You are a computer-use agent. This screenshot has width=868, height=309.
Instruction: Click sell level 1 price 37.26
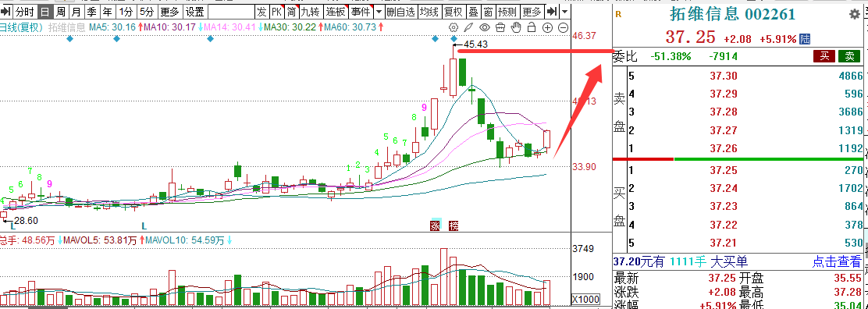tap(724, 148)
